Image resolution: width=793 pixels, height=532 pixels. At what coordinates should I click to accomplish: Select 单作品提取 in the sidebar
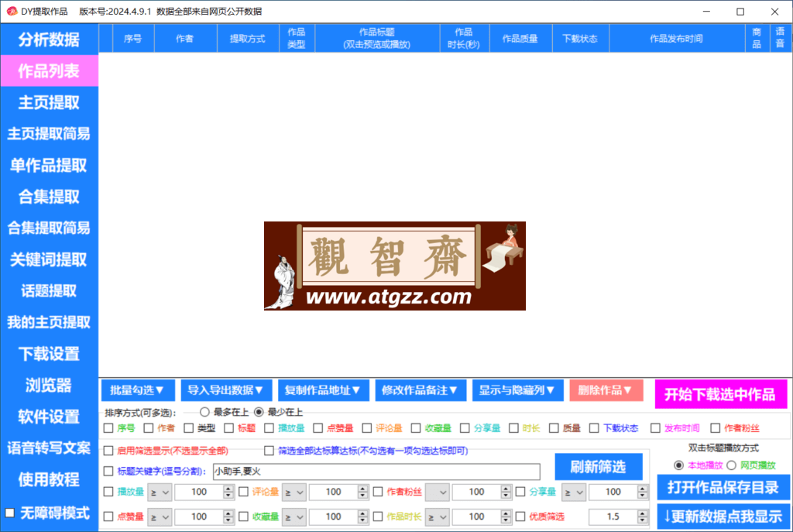(x=49, y=166)
